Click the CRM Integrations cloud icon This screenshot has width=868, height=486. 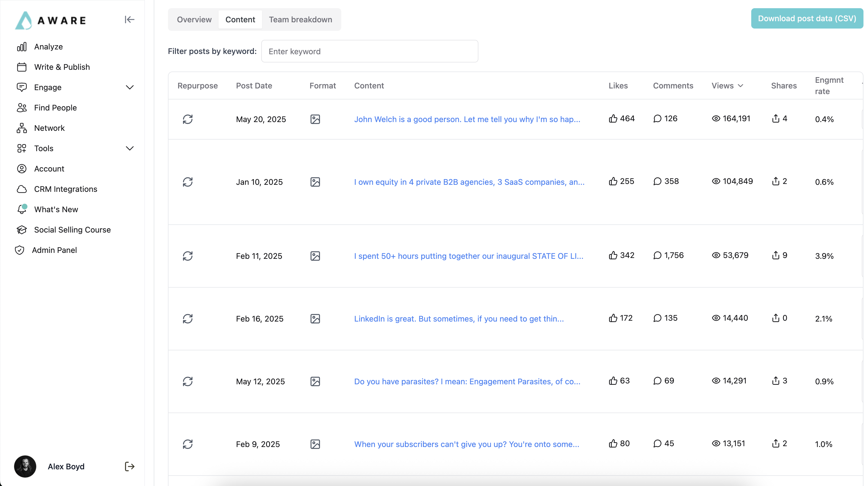pyautogui.click(x=21, y=189)
